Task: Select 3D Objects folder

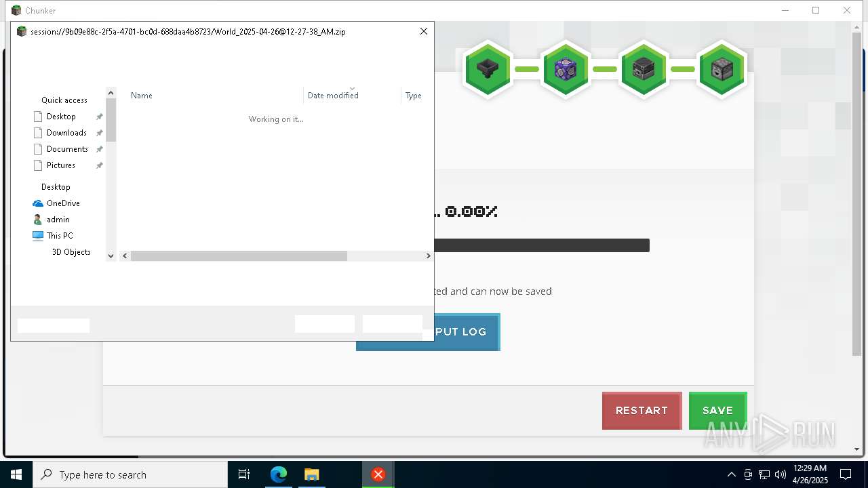Action: tap(71, 252)
